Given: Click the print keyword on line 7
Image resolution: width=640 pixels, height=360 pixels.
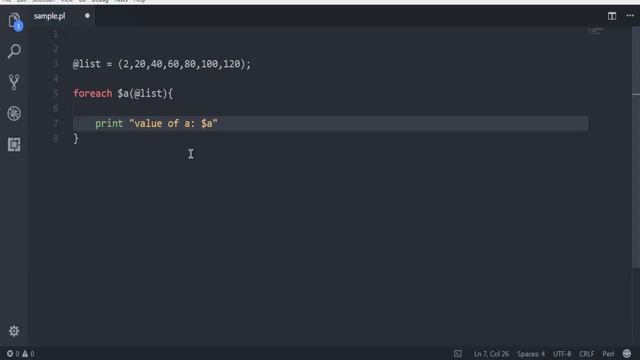Looking at the screenshot, I should tap(109, 123).
